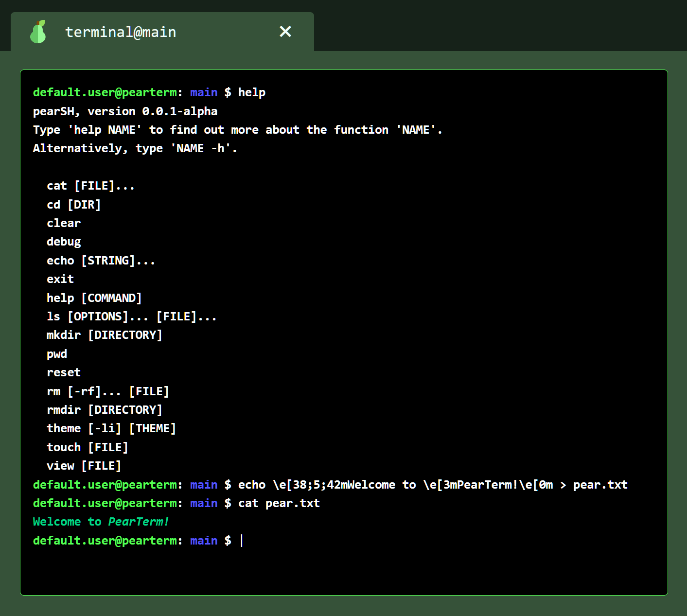The width and height of the screenshot is (687, 616).
Task: Click the 'help [COMMAND]' help entry
Action: [94, 298]
